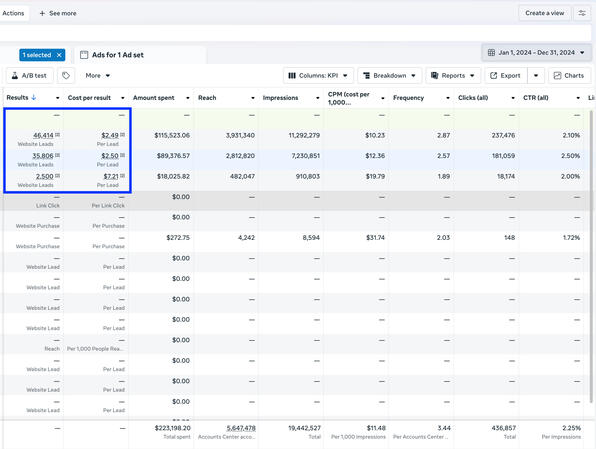This screenshot has width=596, height=449.
Task: Open the Columns: KPI dropdown
Action: 318,76
